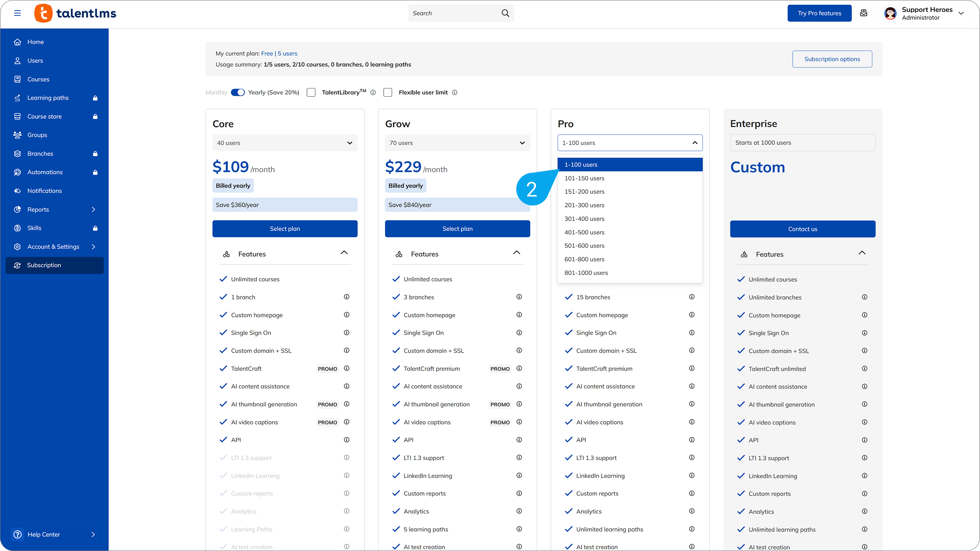Viewport: 980px width, 551px height.
Task: Toggle the Monthly/Yearly billing switch
Action: (238, 92)
